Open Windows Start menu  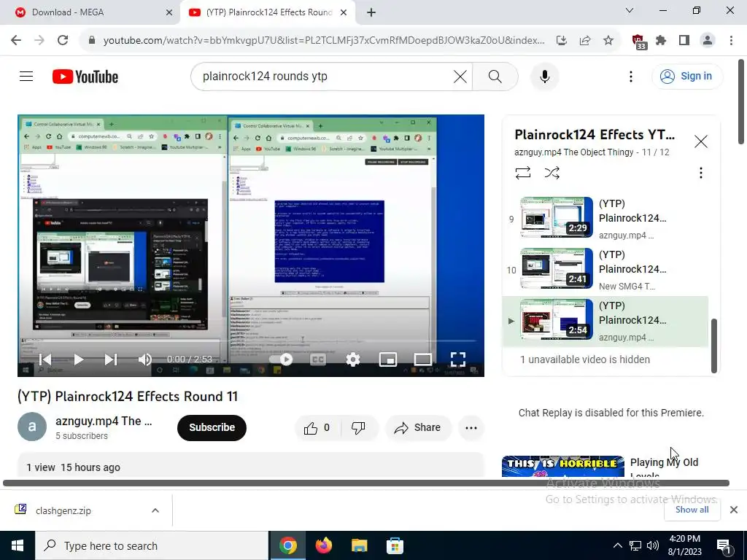click(18, 545)
